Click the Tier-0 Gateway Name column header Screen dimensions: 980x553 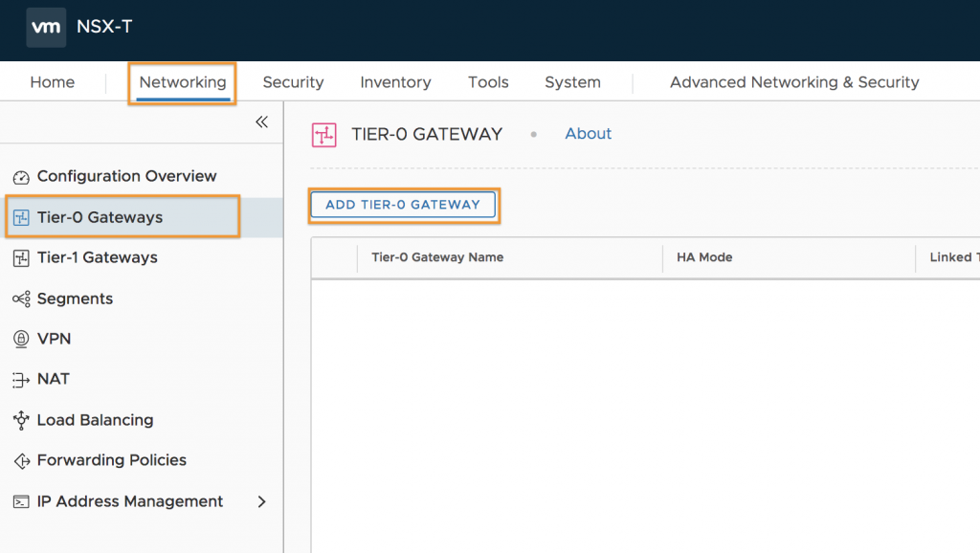coord(437,257)
